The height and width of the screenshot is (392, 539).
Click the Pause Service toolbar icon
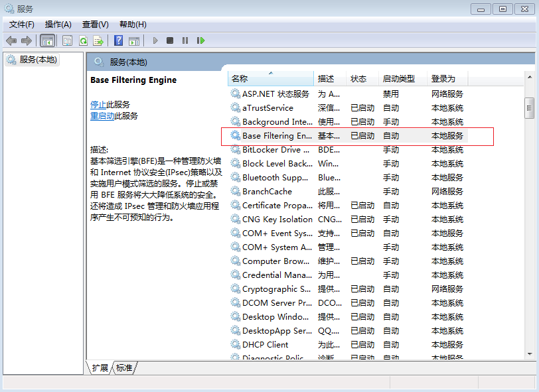tap(185, 40)
